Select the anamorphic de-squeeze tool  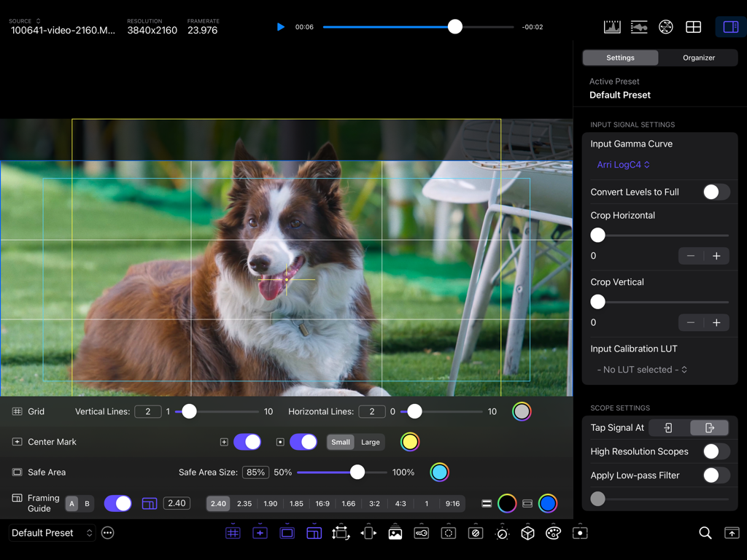point(368,533)
